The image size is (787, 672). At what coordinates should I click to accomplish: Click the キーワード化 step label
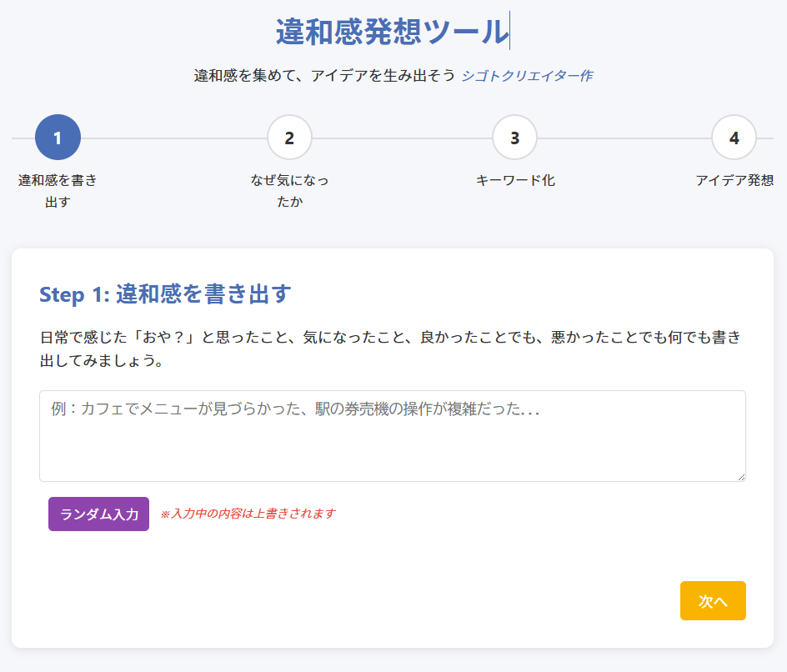point(514,180)
